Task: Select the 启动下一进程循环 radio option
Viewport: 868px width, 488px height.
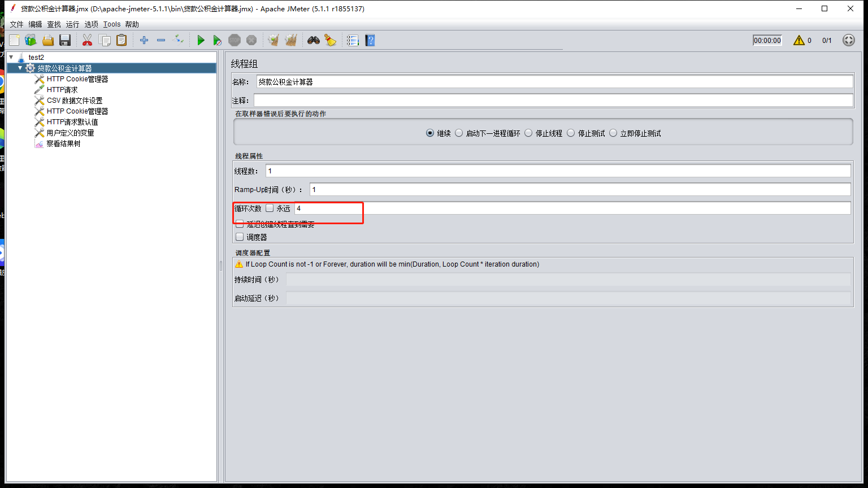Action: click(459, 133)
